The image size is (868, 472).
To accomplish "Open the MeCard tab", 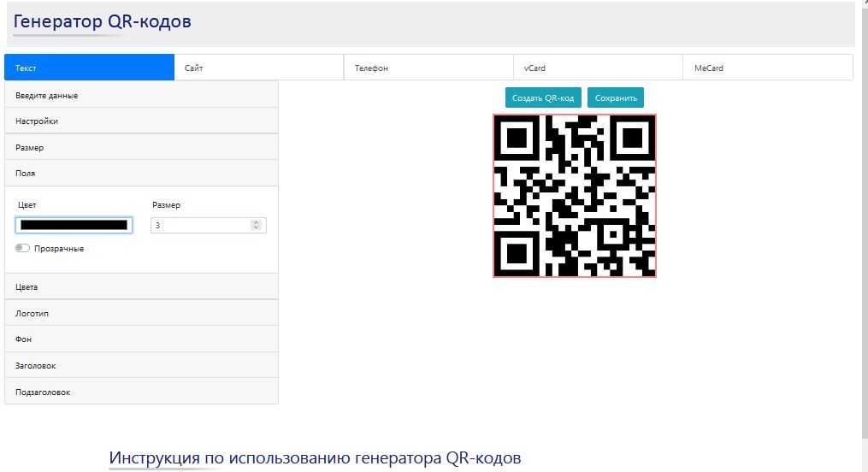I will [x=767, y=68].
